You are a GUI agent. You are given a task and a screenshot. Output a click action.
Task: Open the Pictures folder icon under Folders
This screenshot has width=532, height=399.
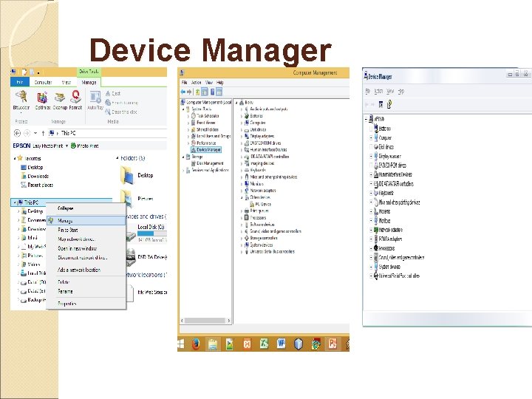tap(126, 197)
